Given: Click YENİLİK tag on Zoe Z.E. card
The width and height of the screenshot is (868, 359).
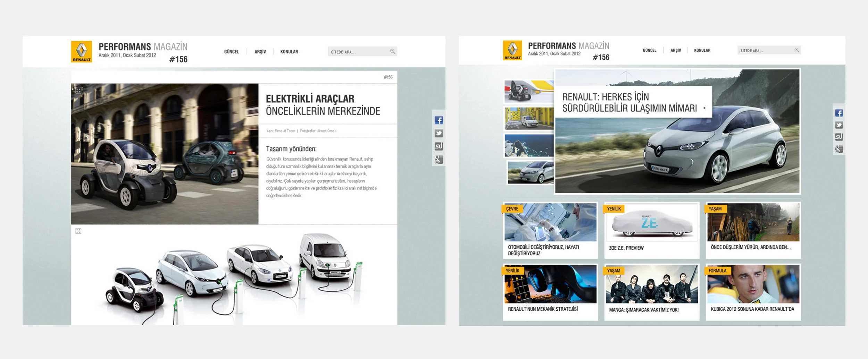Looking at the screenshot, I should [x=614, y=209].
